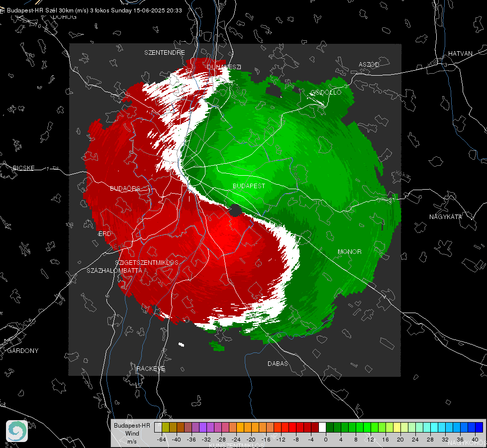The image size is (487, 448).
Task: Click the 16 value on the legend scale
Action: tap(386, 440)
